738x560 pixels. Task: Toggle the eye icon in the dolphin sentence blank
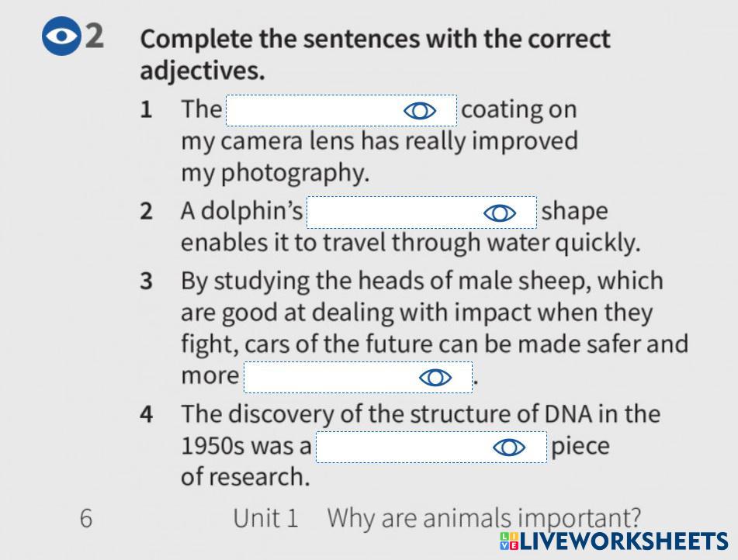pos(499,213)
